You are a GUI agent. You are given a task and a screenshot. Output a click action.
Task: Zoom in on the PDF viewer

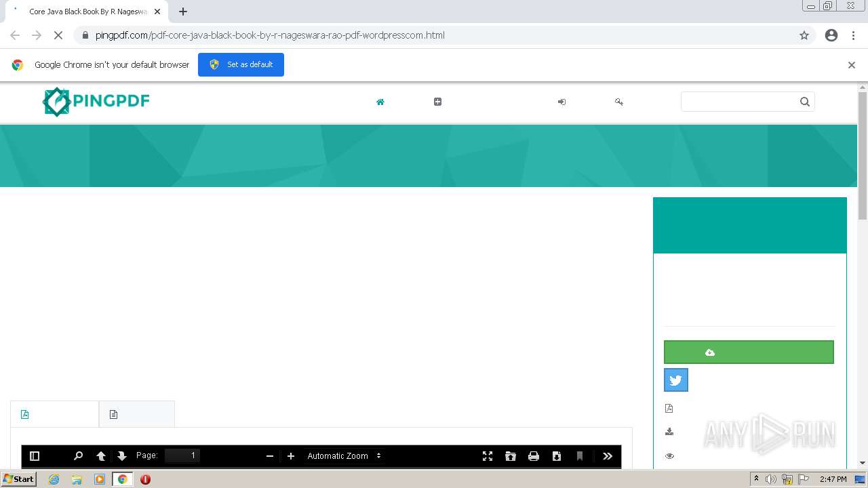coord(291,456)
